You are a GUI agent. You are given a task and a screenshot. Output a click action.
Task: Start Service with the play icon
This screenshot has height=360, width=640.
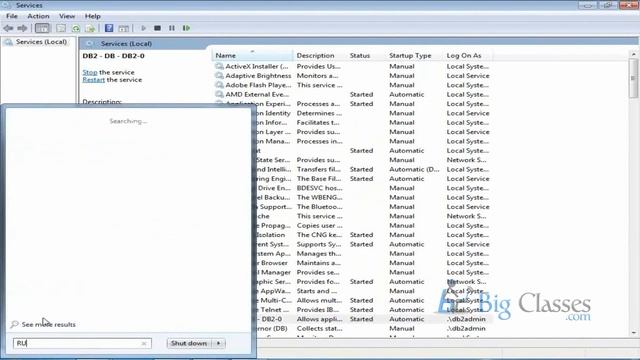[x=143, y=28]
